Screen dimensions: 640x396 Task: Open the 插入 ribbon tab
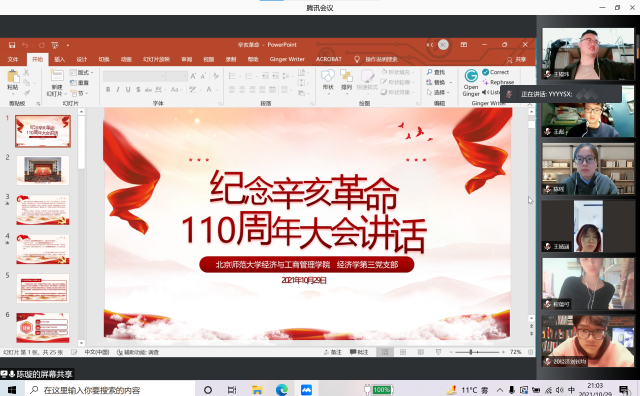[60, 59]
